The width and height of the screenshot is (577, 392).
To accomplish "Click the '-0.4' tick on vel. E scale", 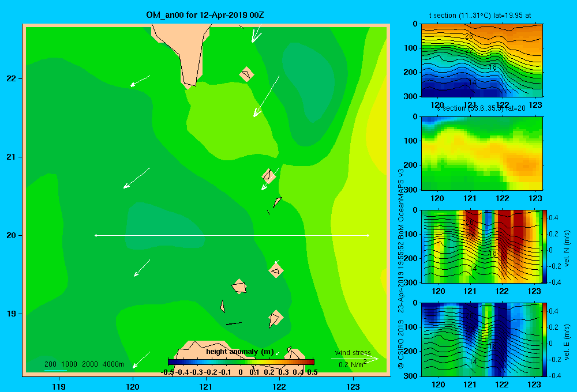I will 554,375.
